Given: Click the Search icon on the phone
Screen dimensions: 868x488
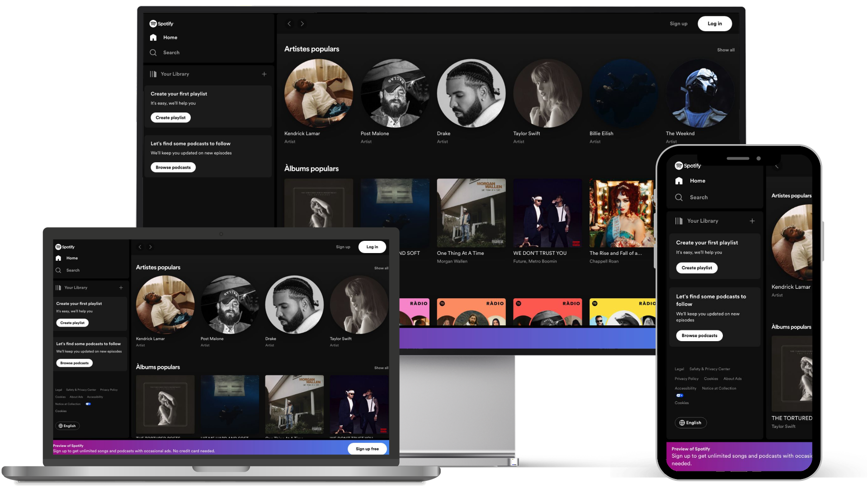Looking at the screenshot, I should (x=679, y=197).
